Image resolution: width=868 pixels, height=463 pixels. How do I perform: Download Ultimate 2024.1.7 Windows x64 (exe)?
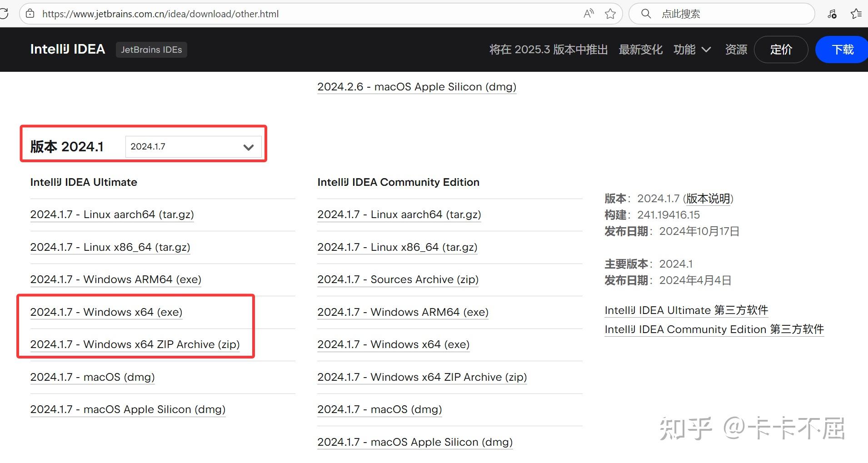106,312
